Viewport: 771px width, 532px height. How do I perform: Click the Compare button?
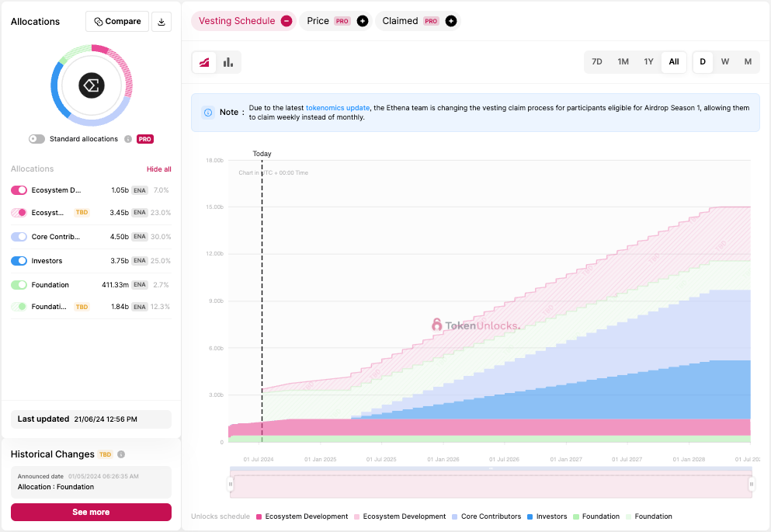pos(117,22)
